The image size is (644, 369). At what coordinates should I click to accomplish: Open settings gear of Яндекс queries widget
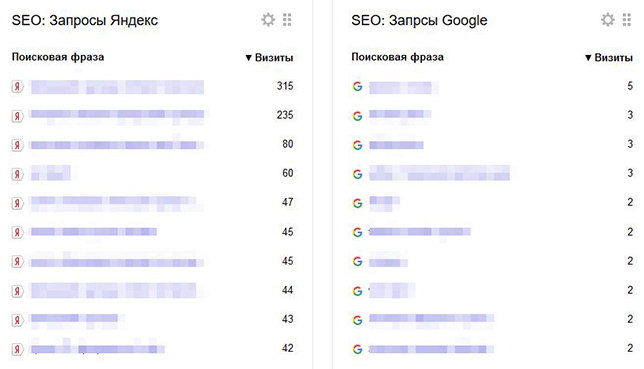pyautogui.click(x=268, y=20)
